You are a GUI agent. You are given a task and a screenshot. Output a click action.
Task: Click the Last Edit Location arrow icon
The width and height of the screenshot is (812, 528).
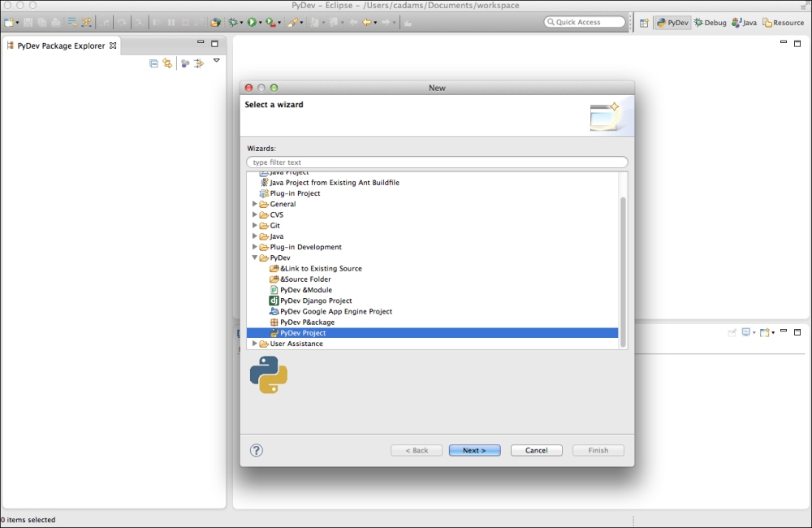pos(352,22)
